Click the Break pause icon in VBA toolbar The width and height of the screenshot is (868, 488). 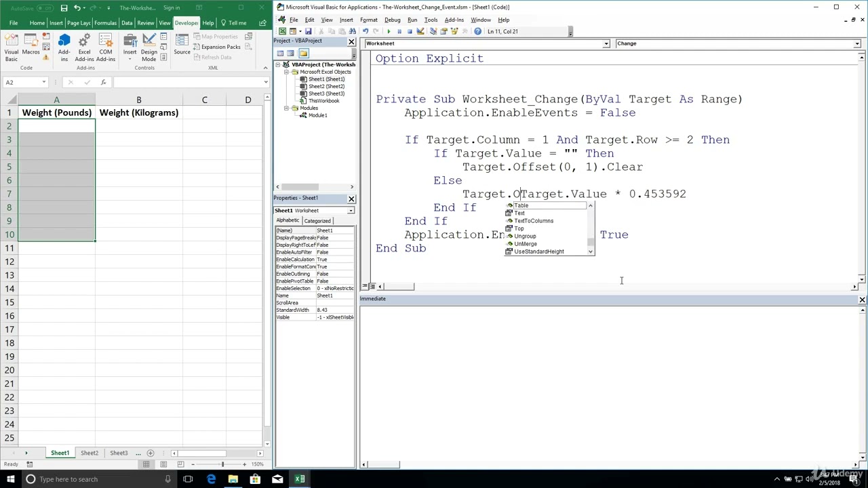click(399, 31)
